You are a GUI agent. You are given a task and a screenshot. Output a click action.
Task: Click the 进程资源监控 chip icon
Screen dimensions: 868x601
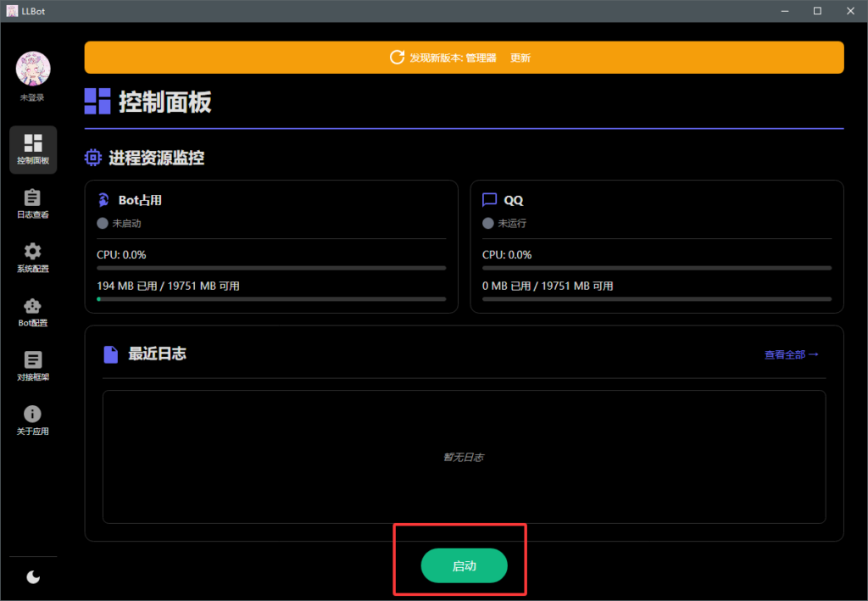pos(93,158)
